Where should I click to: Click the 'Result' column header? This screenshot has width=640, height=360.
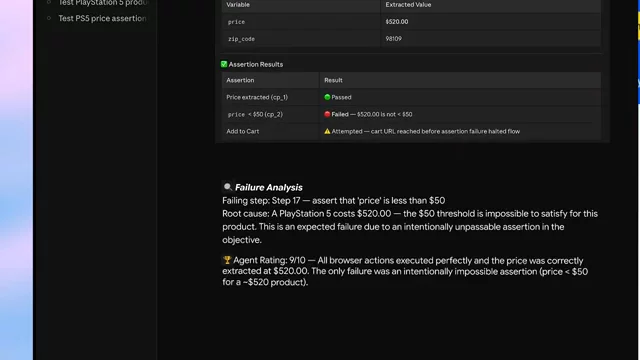[460, 80]
